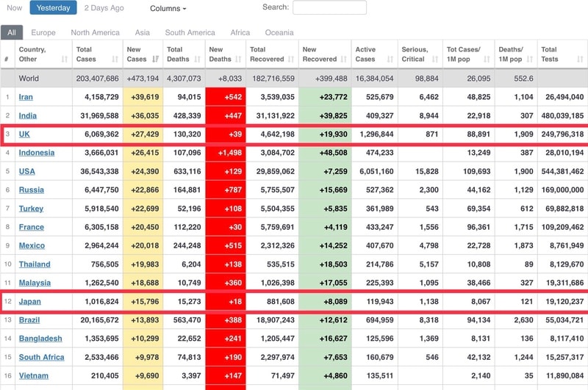This screenshot has height=390, width=588.
Task: Focus the Search input field
Action: click(x=329, y=7)
